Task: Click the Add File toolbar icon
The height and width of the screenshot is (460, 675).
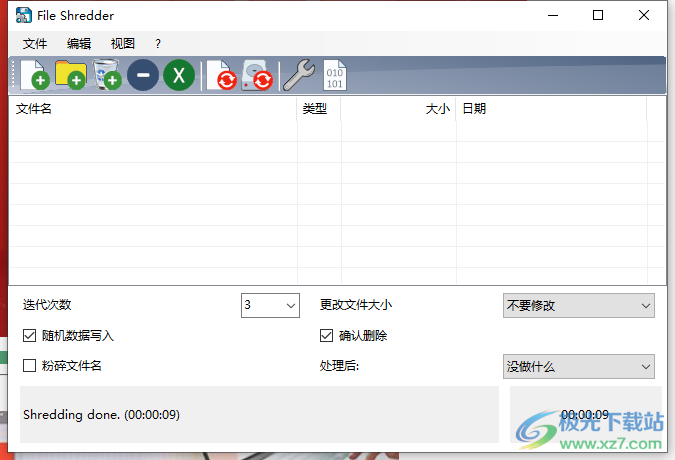Action: tap(35, 75)
